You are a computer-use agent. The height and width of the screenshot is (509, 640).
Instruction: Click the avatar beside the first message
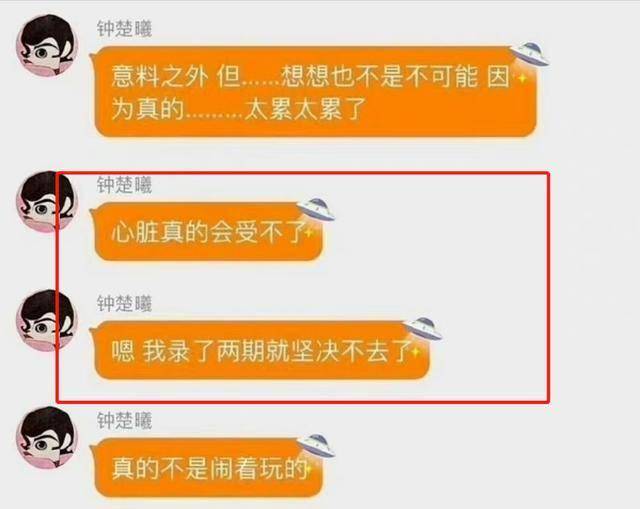click(x=47, y=45)
